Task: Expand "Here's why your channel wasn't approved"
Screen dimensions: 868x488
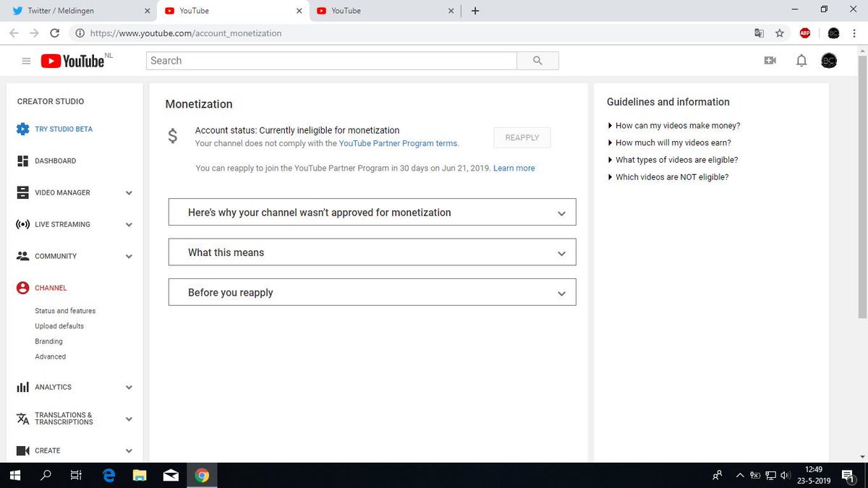Action: point(372,213)
